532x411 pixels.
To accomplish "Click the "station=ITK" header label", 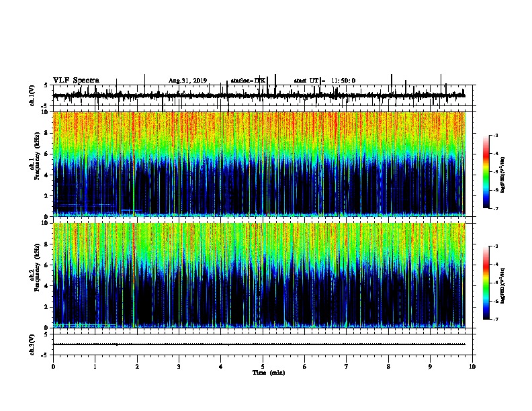I will 248,81.
